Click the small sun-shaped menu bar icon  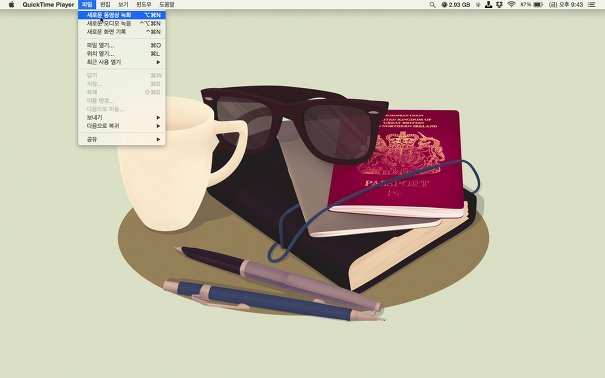click(478, 5)
